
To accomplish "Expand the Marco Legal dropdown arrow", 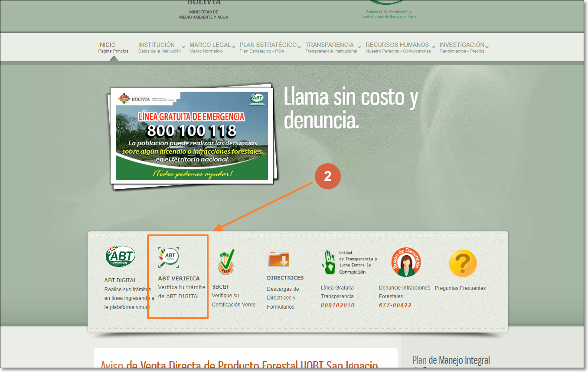I will pos(234,47).
